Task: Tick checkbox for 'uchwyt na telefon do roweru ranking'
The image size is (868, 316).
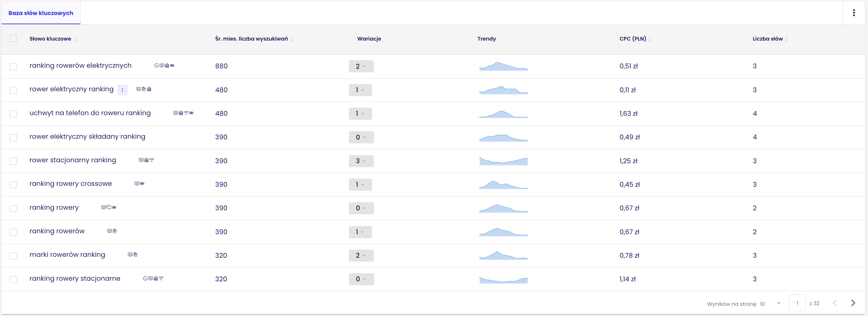Action: pyautogui.click(x=13, y=114)
